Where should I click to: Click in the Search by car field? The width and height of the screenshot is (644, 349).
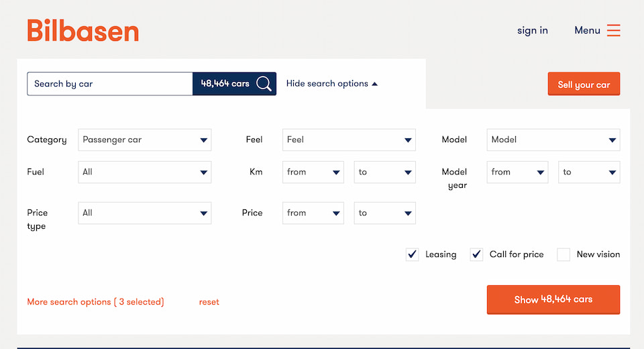click(110, 84)
